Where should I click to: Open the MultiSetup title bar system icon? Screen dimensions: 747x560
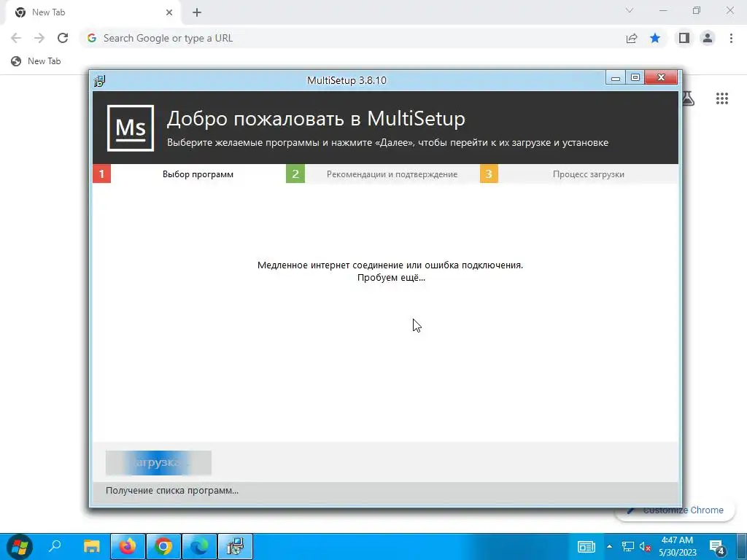click(99, 80)
